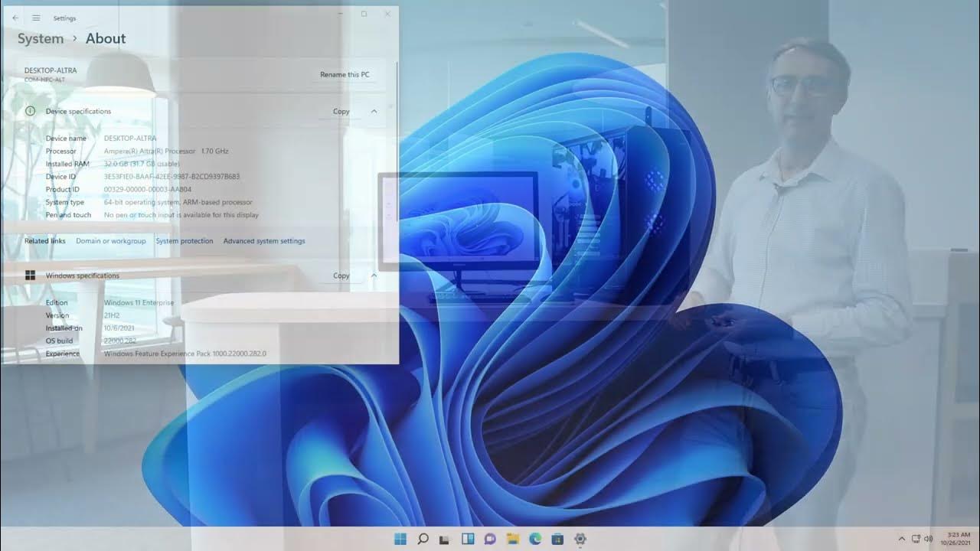Open System protection link
The width and height of the screenshot is (980, 551).
click(185, 241)
